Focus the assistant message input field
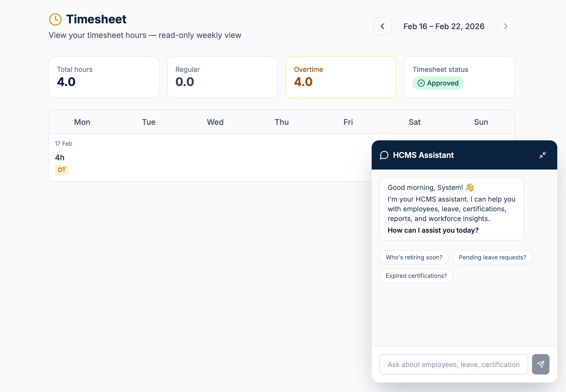This screenshot has width=566, height=392. tap(454, 364)
